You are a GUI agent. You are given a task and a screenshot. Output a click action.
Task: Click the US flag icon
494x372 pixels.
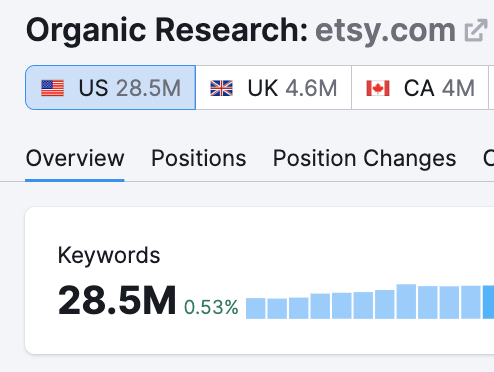52,88
